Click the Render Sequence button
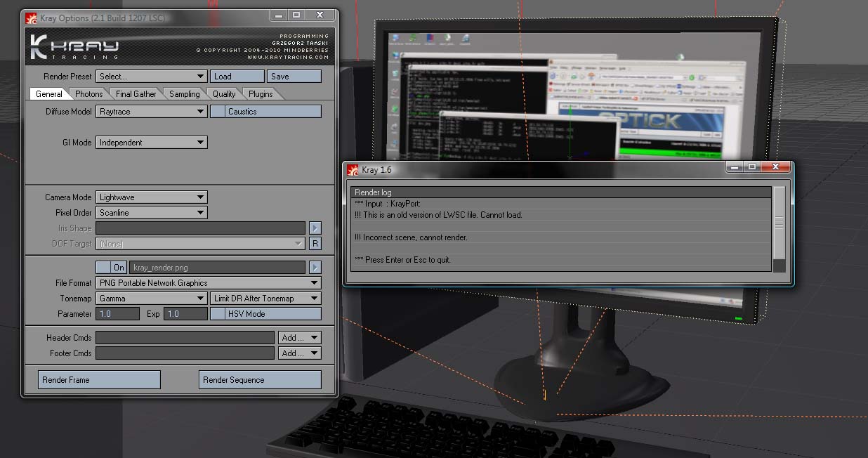Image resolution: width=868 pixels, height=458 pixels. click(260, 380)
